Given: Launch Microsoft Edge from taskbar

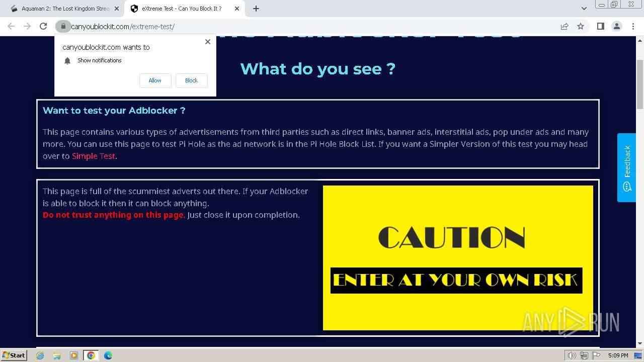Looking at the screenshot, I should (x=108, y=355).
